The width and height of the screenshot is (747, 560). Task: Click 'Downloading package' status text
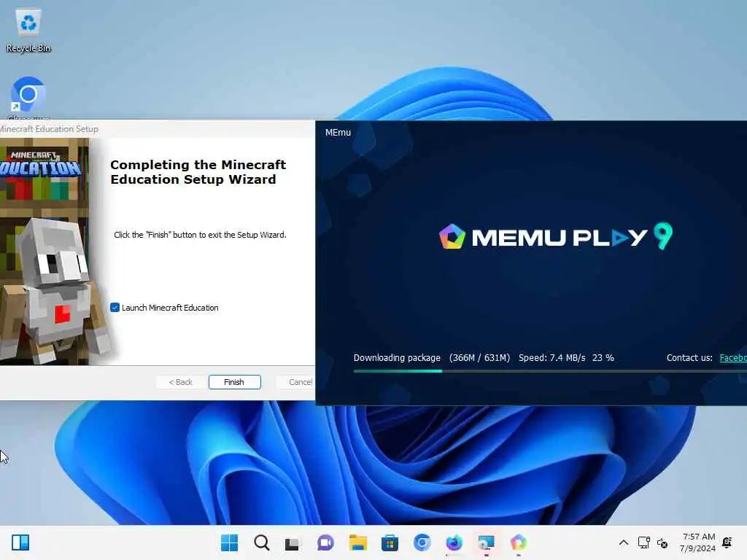(397, 357)
